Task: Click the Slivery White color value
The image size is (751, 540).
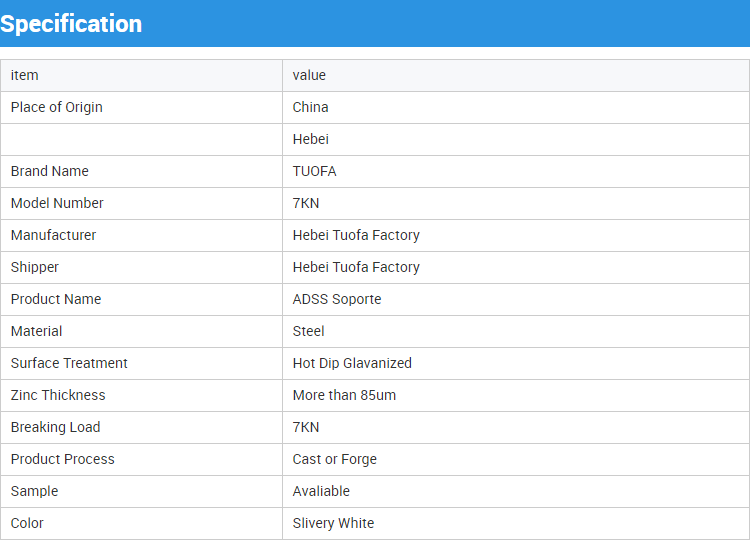Action: point(333,523)
